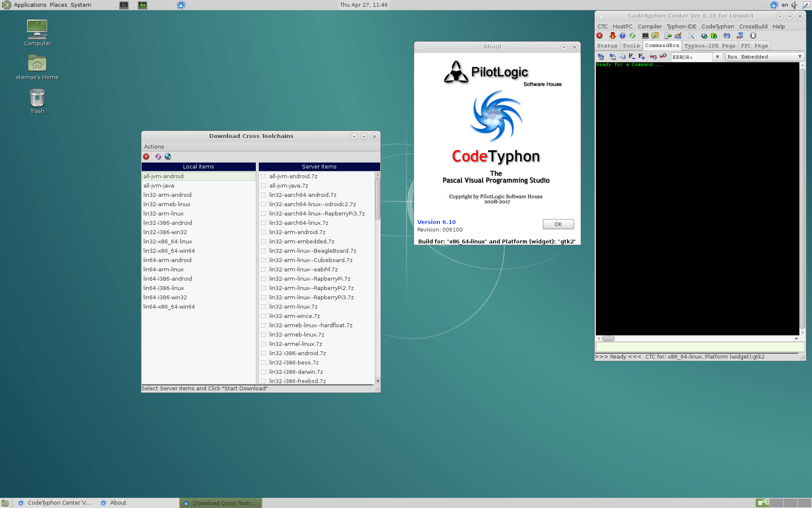Click the red down-arrow icon in CodeTyphon Center toolbar
The width and height of the screenshot is (812, 508).
(x=612, y=36)
